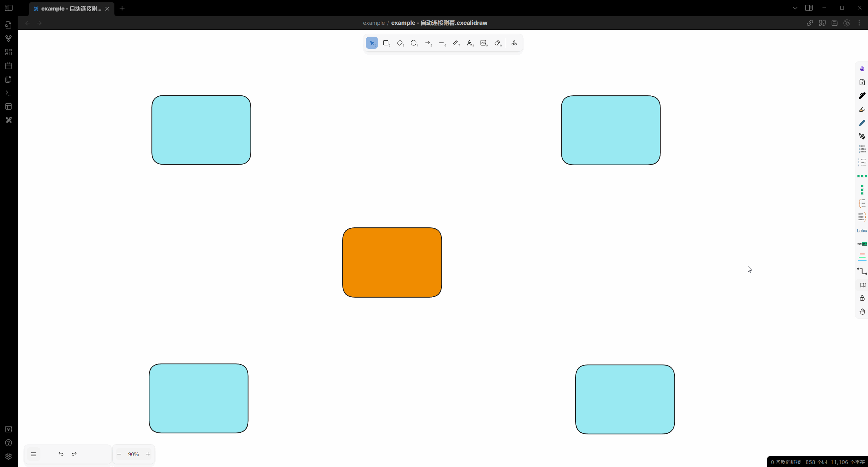Click the undo button
The height and width of the screenshot is (467, 868).
61,454
